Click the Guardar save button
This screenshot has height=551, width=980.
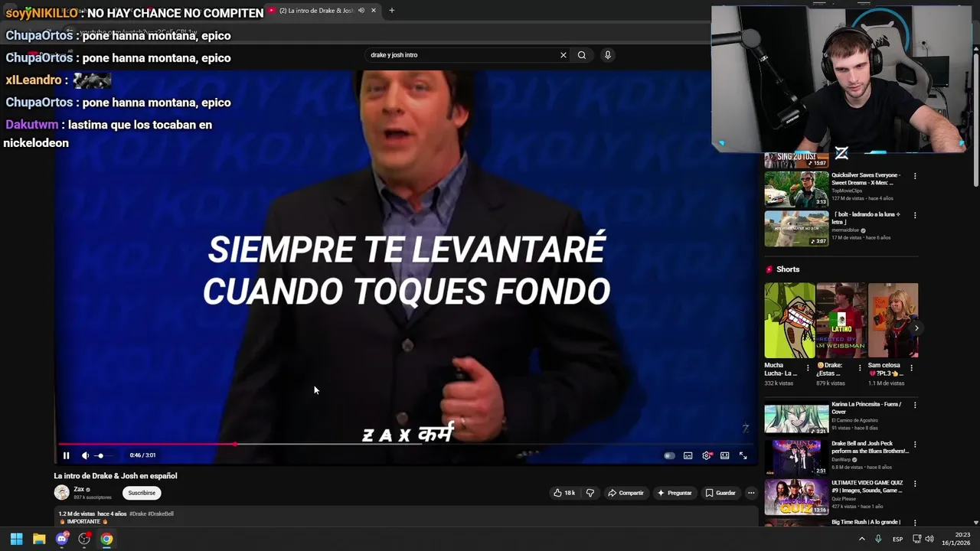tap(720, 493)
